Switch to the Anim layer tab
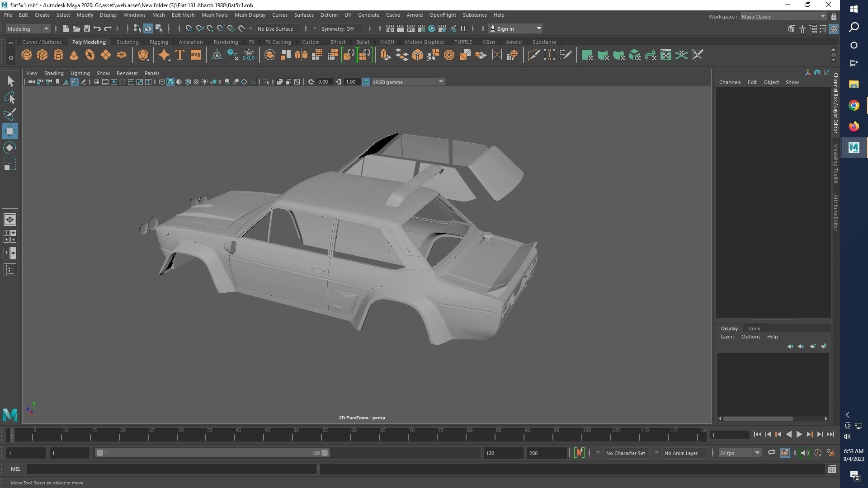This screenshot has width=868, height=488. coord(754,328)
